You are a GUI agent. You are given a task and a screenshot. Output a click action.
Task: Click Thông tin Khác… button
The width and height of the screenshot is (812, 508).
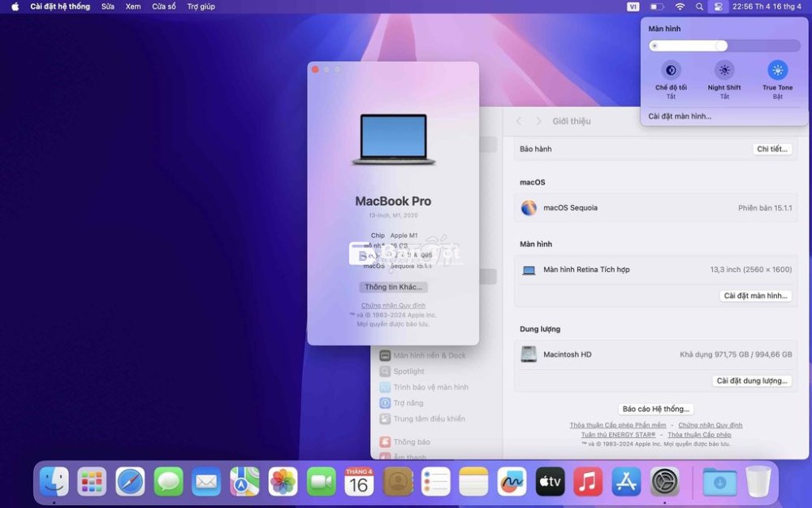coord(393,287)
